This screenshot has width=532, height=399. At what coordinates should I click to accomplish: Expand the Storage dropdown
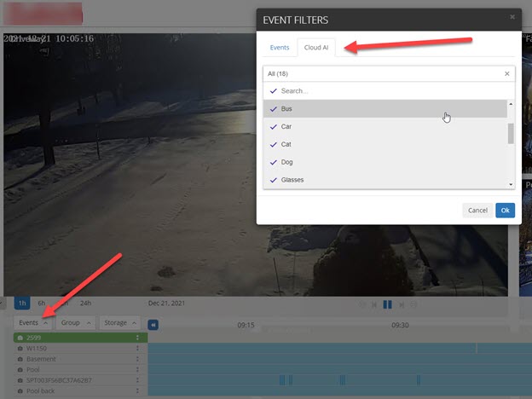(119, 322)
